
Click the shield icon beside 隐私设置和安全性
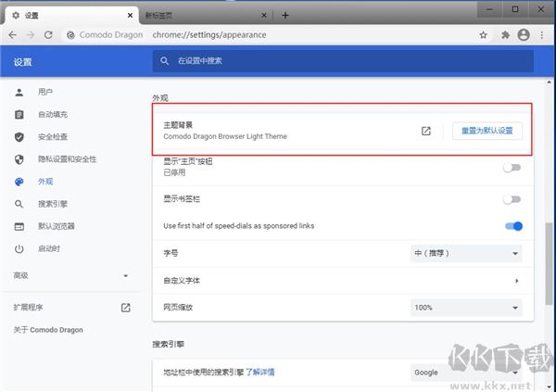(19, 159)
